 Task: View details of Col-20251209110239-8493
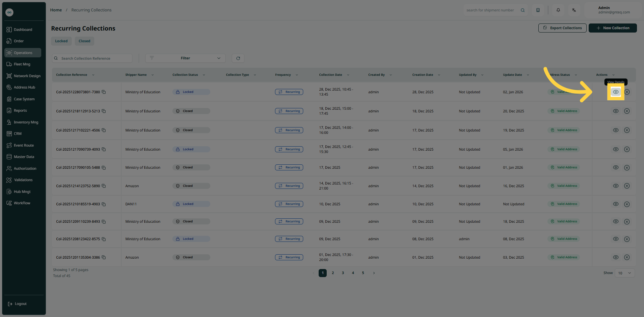click(x=615, y=221)
